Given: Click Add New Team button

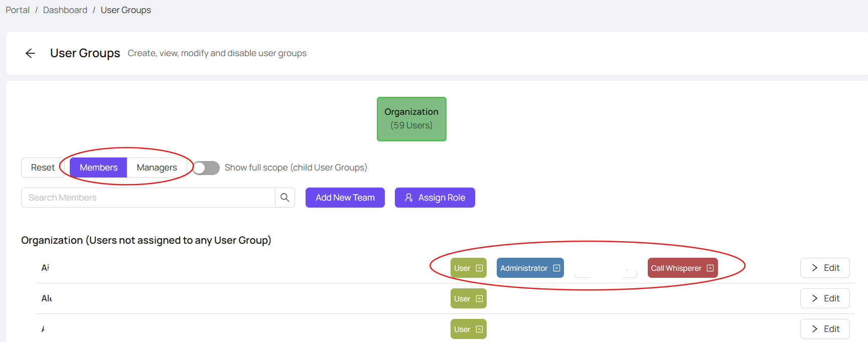Looking at the screenshot, I should click(345, 198).
